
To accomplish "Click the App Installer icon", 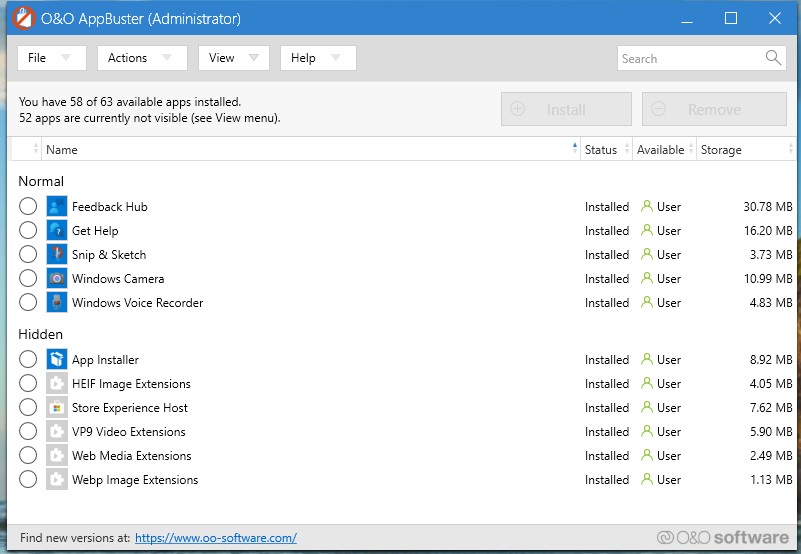I will pyautogui.click(x=57, y=360).
